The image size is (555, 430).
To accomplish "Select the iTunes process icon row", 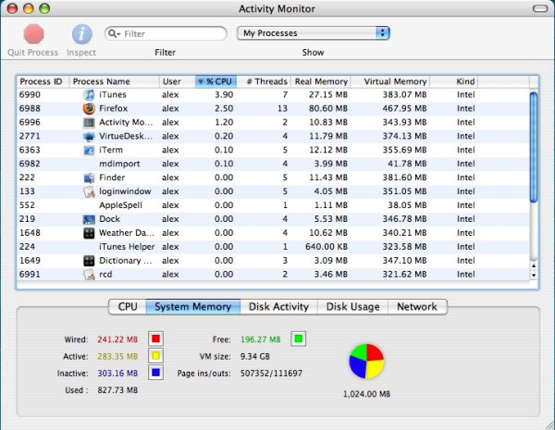I will pos(89,94).
